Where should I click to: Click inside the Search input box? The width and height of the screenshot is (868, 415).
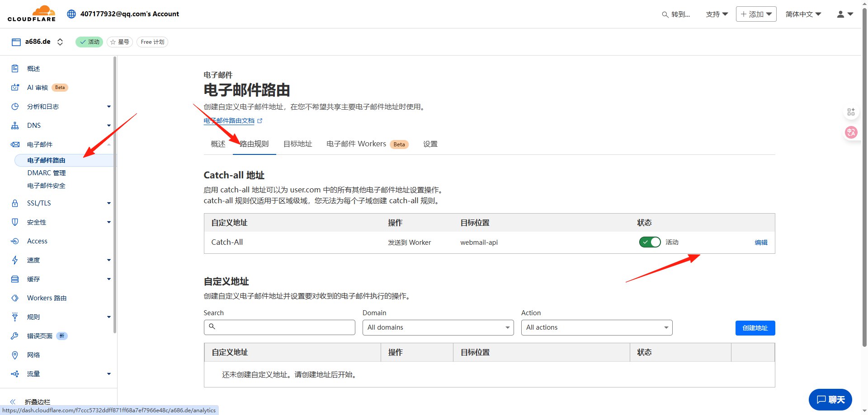[279, 327]
